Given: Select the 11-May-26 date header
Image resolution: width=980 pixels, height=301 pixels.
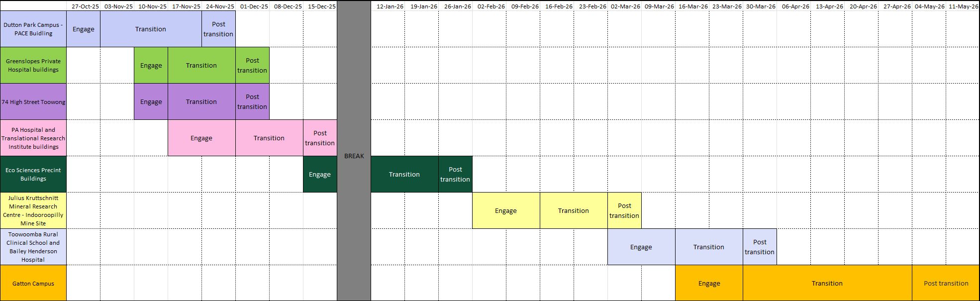Looking at the screenshot, I should click(963, 6).
